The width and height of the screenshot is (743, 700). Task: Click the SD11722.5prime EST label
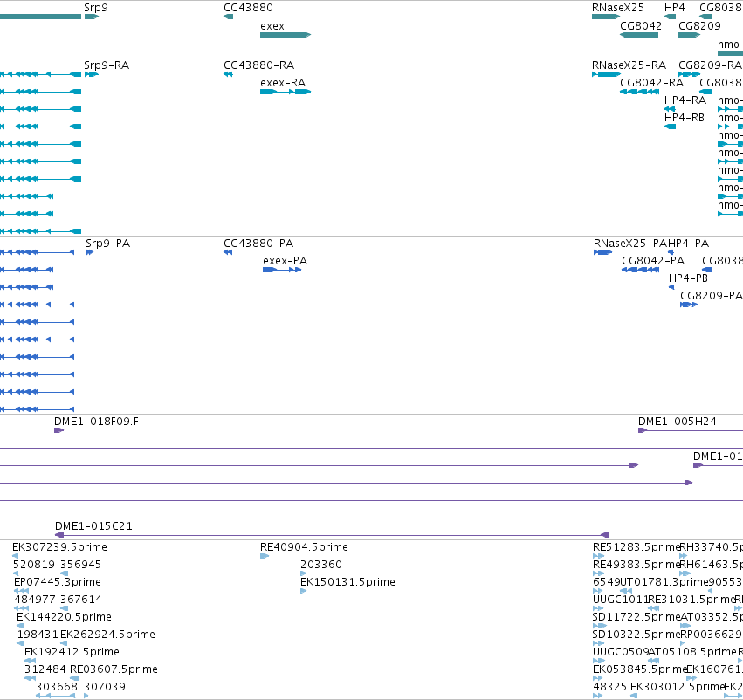(636, 616)
